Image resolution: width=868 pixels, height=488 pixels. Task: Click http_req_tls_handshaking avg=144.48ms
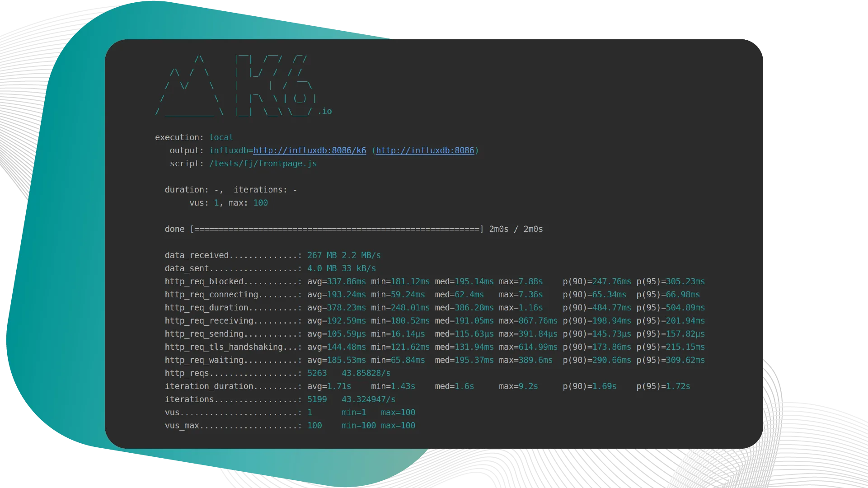coord(337,347)
